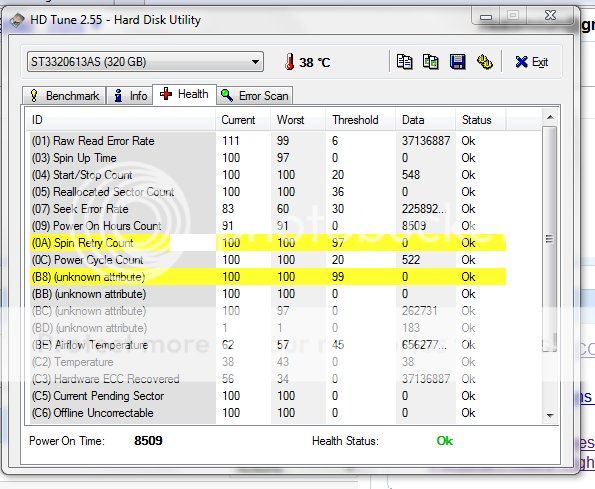Click the 522 Power Cycle data value
The width and height of the screenshot is (595, 489).
point(411,260)
